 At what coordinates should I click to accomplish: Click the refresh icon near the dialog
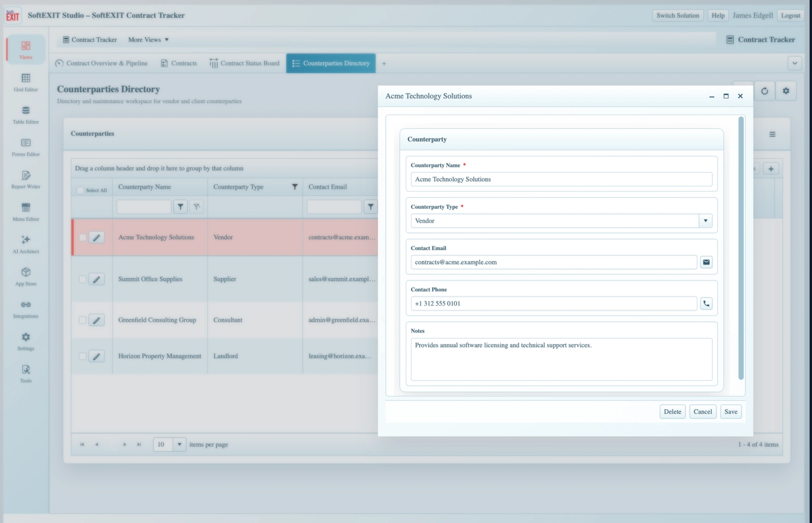[764, 91]
